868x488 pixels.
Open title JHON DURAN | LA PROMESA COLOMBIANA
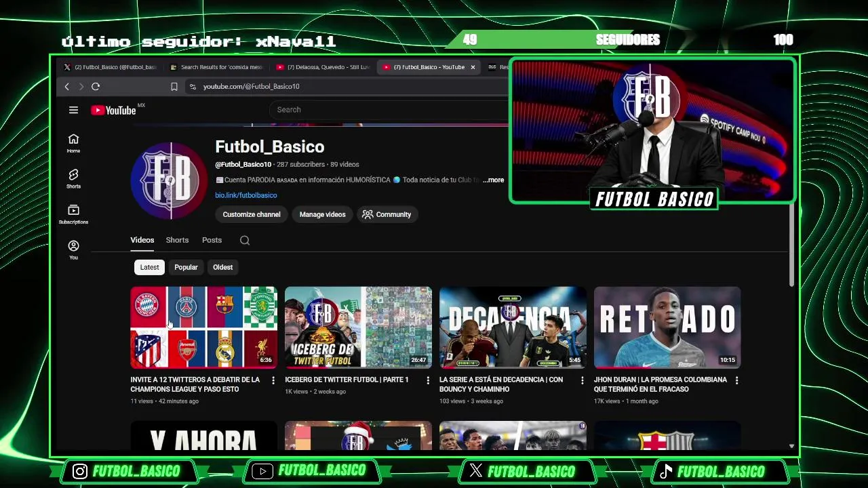660,384
